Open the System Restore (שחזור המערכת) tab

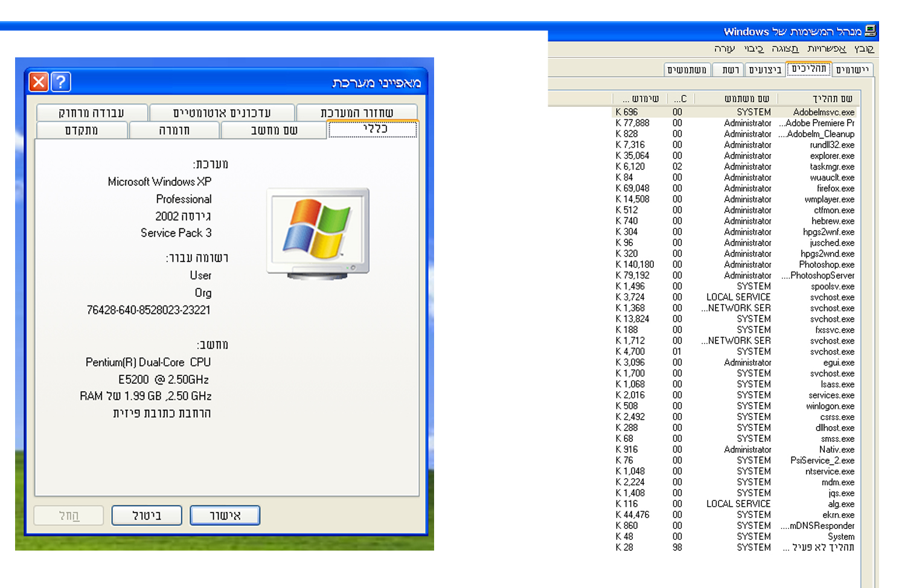[x=356, y=113]
